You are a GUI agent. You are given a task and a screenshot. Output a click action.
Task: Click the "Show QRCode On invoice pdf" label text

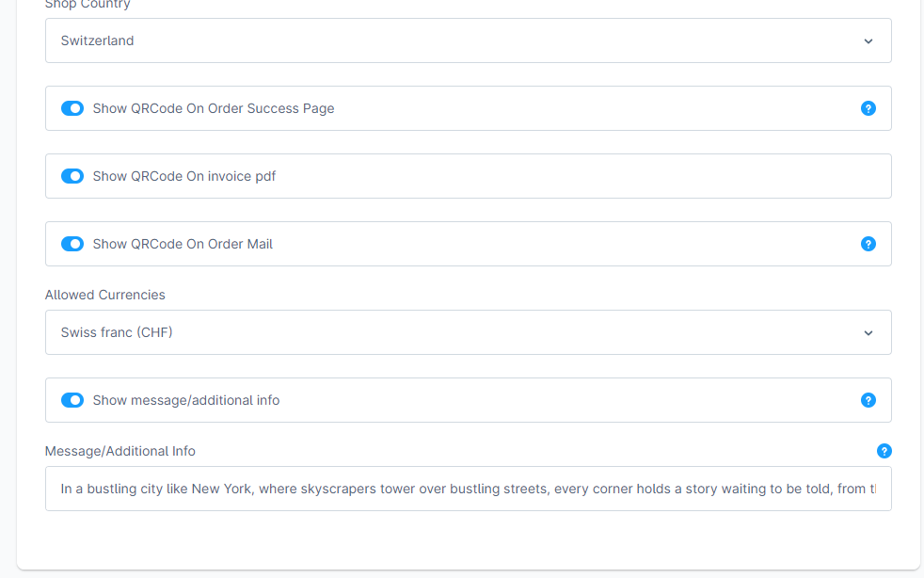tap(184, 176)
